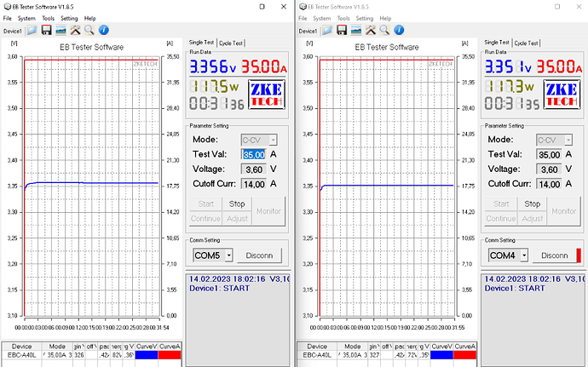Click Cutoff Curr field in right window

tap(549, 184)
